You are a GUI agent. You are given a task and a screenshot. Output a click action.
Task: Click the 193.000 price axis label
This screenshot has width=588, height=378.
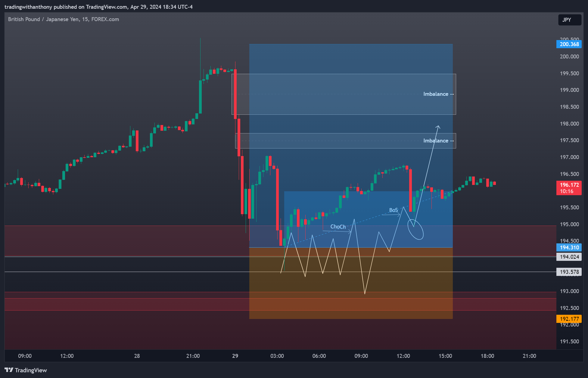(569, 291)
